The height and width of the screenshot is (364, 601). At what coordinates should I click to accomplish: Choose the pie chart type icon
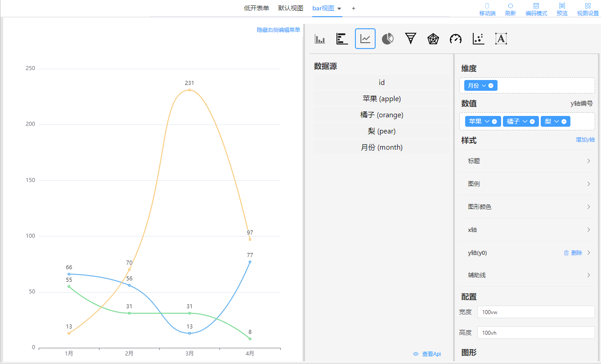[x=388, y=39]
